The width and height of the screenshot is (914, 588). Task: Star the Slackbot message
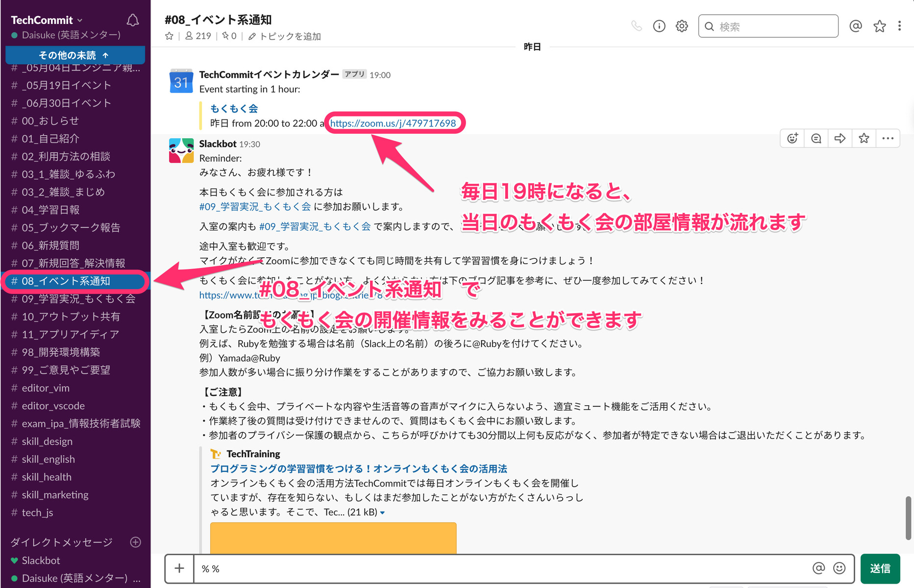tap(864, 139)
